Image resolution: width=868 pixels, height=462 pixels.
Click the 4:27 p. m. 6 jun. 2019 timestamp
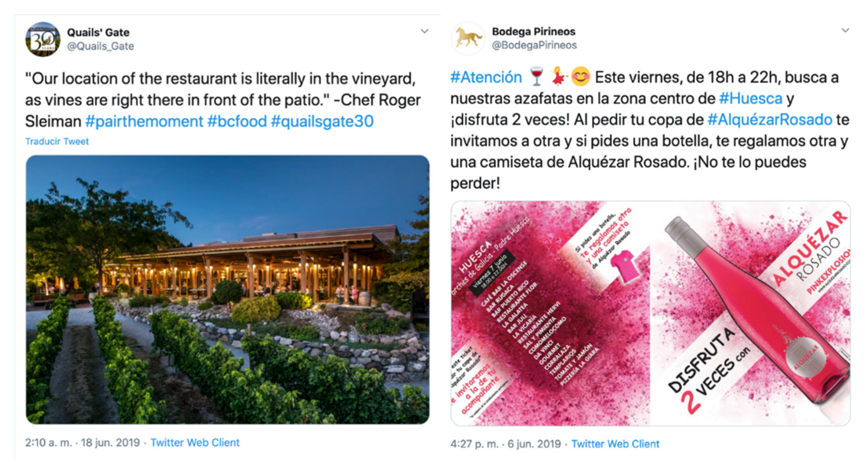click(505, 444)
